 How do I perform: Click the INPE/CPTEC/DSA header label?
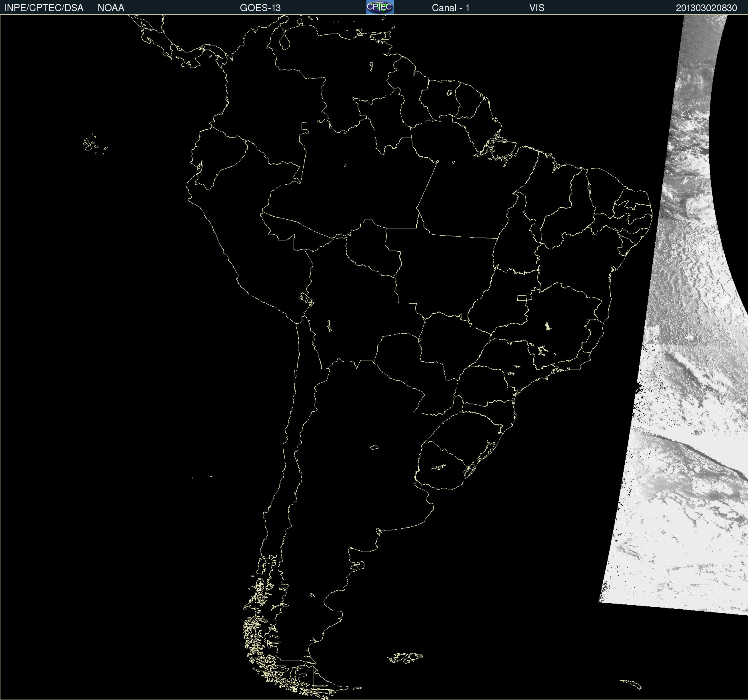(x=44, y=8)
